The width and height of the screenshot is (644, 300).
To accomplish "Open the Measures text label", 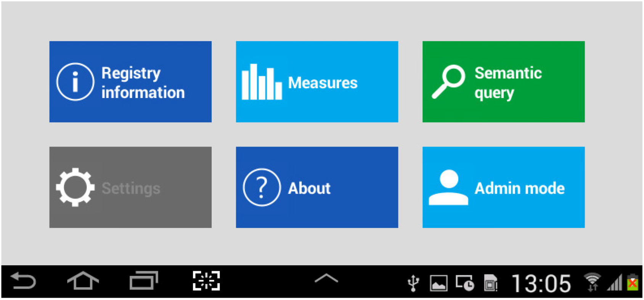I will coord(323,83).
